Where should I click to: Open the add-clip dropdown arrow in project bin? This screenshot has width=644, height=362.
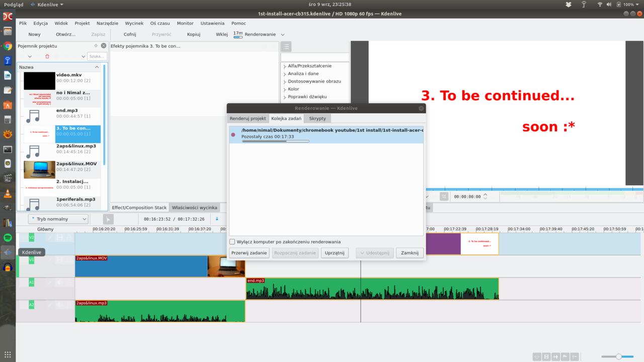(30, 56)
